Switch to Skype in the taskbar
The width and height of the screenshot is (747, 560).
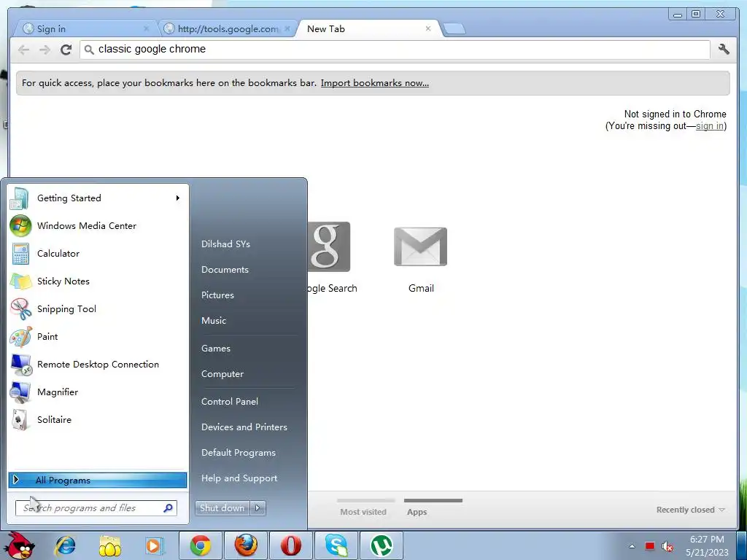pyautogui.click(x=336, y=545)
